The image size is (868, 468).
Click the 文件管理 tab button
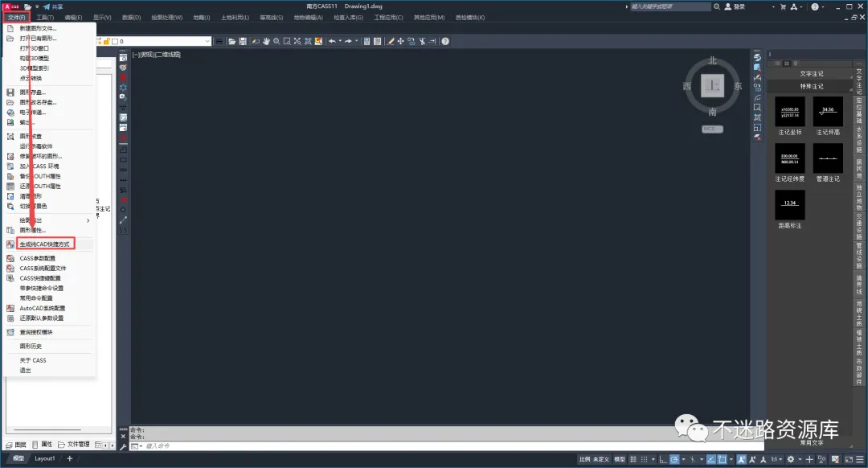coord(74,444)
